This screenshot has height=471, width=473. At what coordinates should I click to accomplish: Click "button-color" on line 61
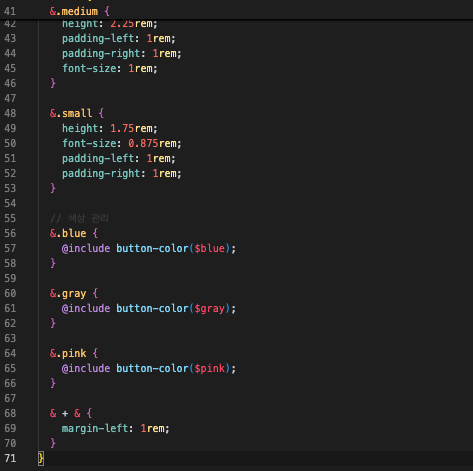point(152,308)
